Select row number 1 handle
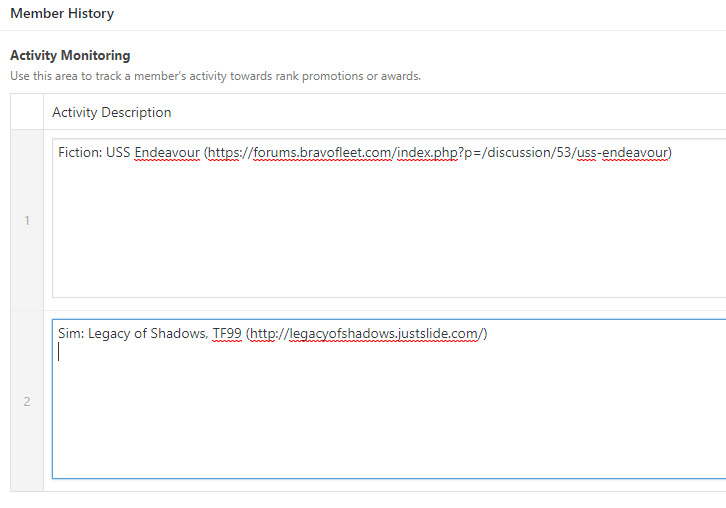 [27, 220]
